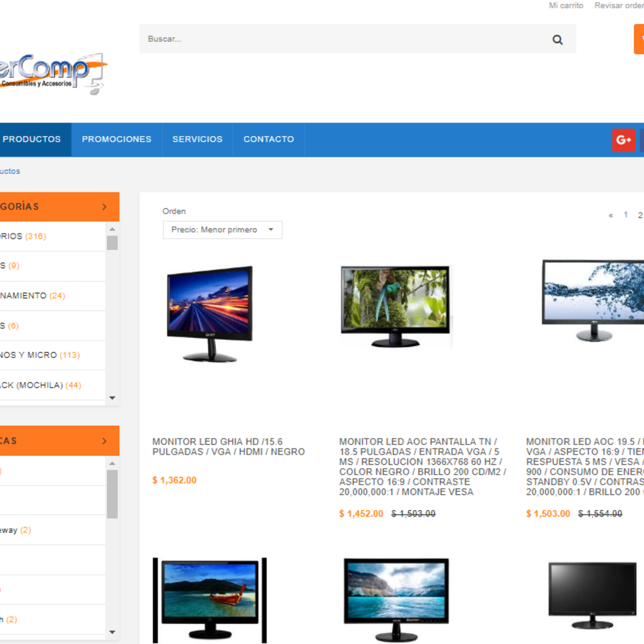Viewport: 644px width, 644px height.
Task: Go to pagination page 1
Action: point(625,215)
